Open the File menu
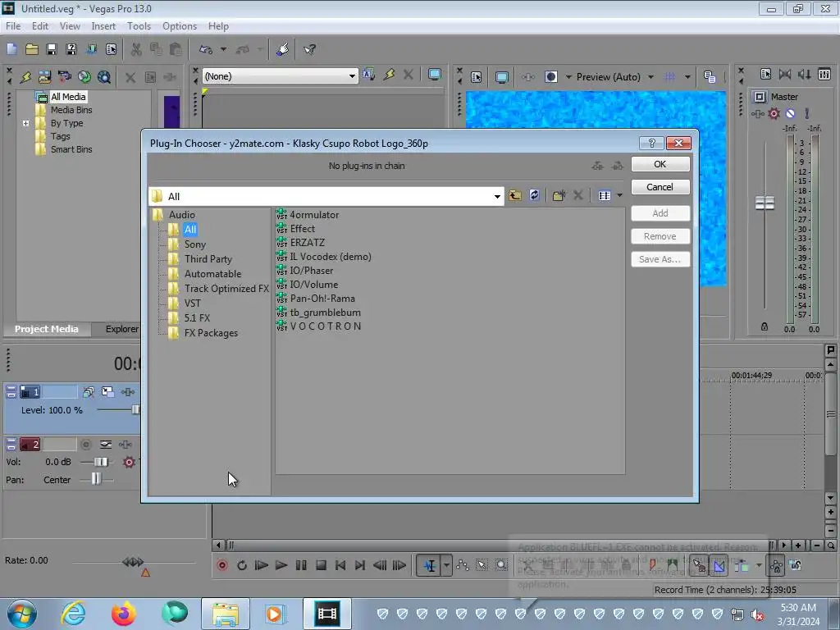 point(13,26)
